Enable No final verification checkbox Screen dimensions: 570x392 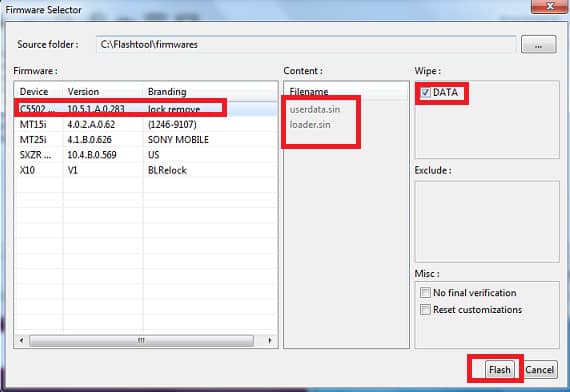coord(425,292)
